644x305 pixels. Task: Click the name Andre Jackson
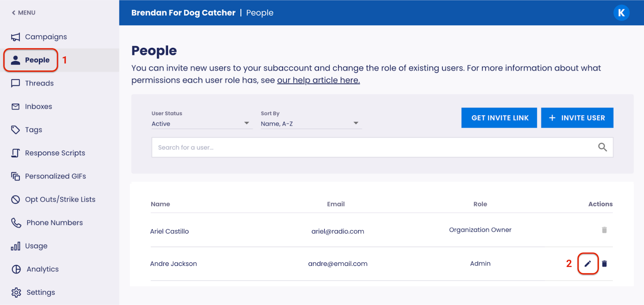(173, 264)
